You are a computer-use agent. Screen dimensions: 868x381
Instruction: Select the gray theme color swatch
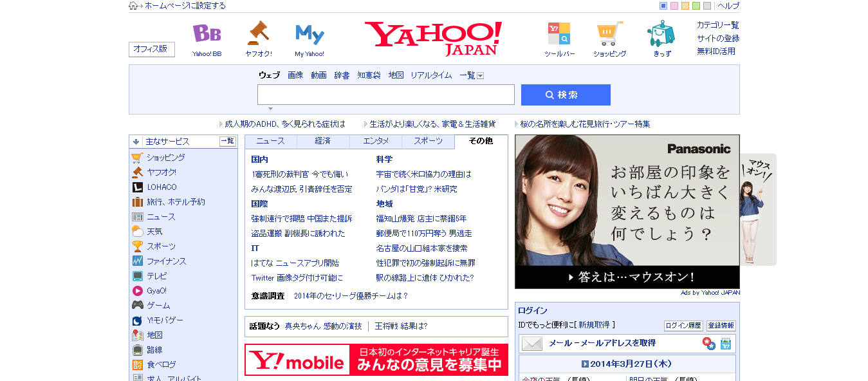[707, 6]
